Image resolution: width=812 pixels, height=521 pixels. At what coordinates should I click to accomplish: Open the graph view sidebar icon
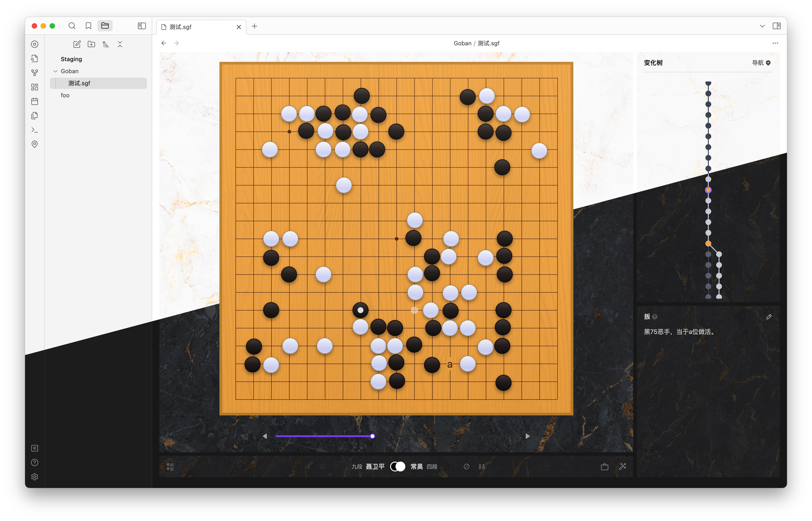pos(35,73)
